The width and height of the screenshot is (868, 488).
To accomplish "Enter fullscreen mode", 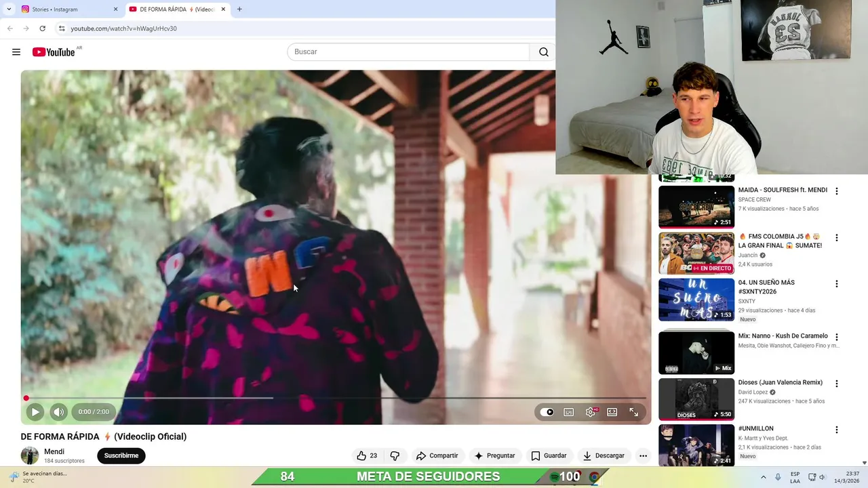I will click(x=634, y=412).
